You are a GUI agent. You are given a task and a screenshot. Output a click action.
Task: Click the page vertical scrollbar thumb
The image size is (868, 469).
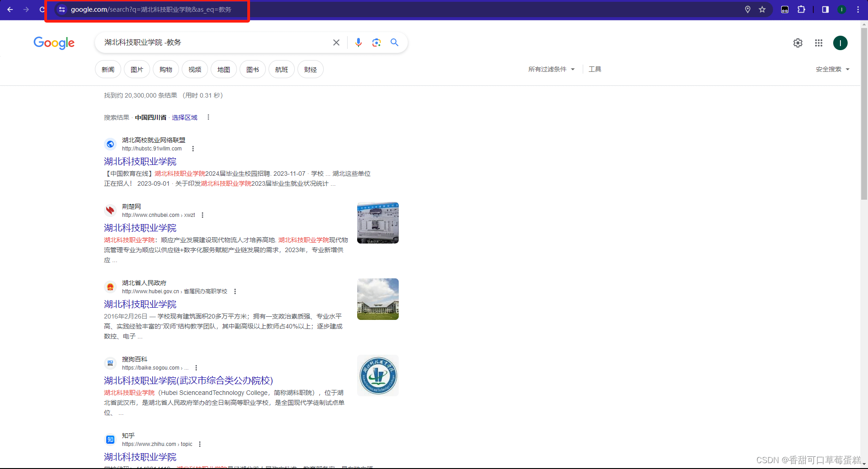tap(864, 113)
